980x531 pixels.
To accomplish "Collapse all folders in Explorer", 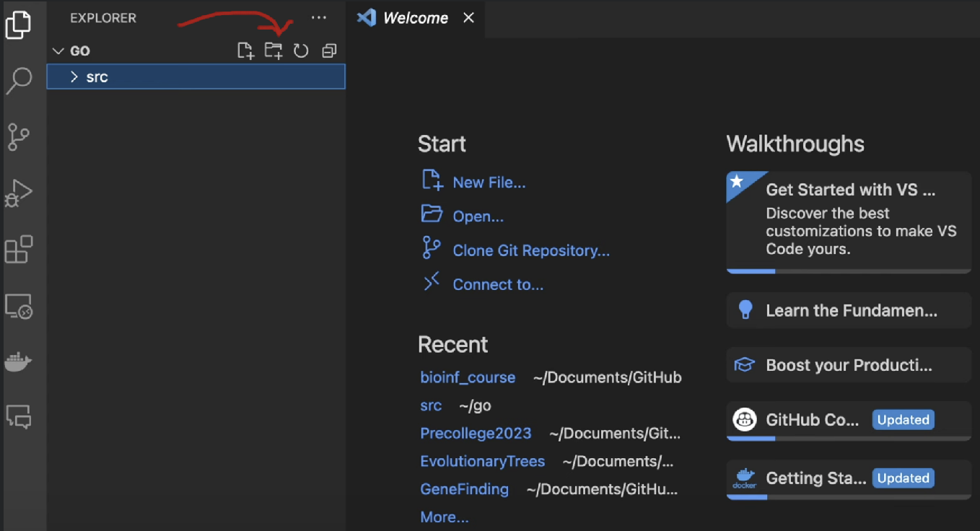I will 329,51.
